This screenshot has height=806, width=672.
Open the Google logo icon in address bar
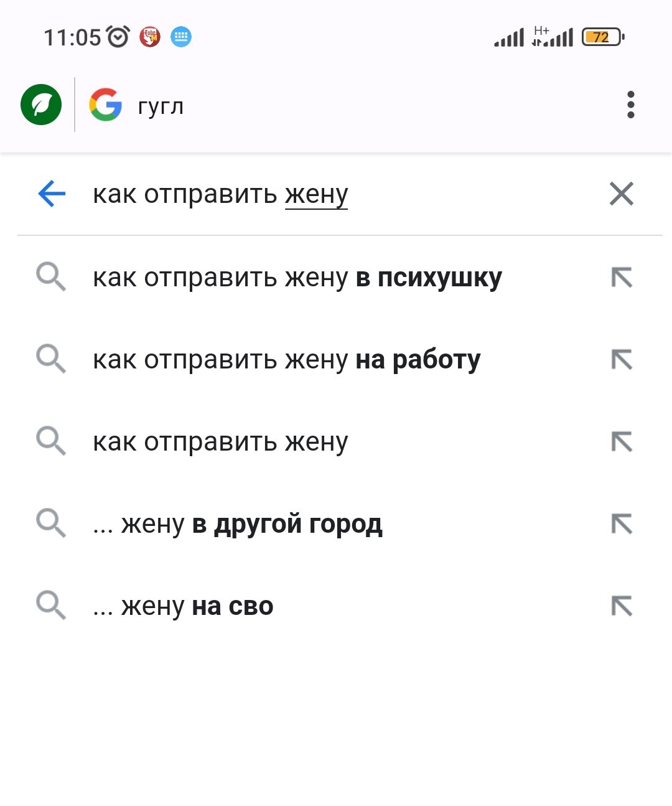106,105
